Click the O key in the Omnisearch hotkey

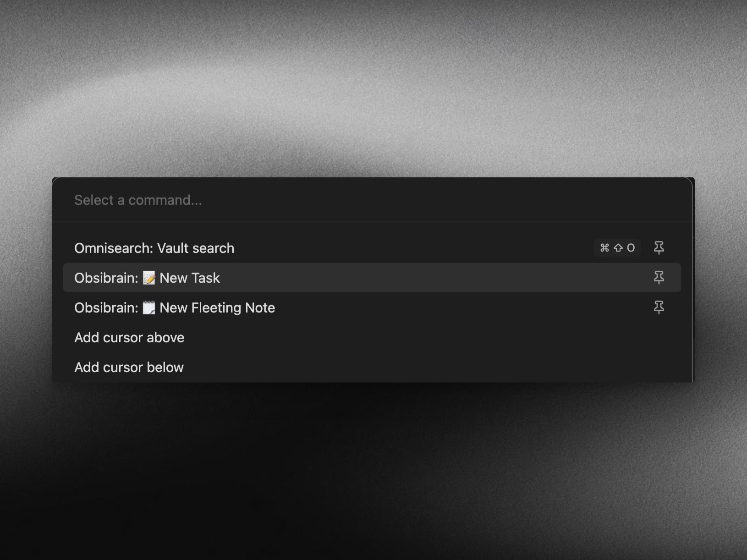[631, 248]
